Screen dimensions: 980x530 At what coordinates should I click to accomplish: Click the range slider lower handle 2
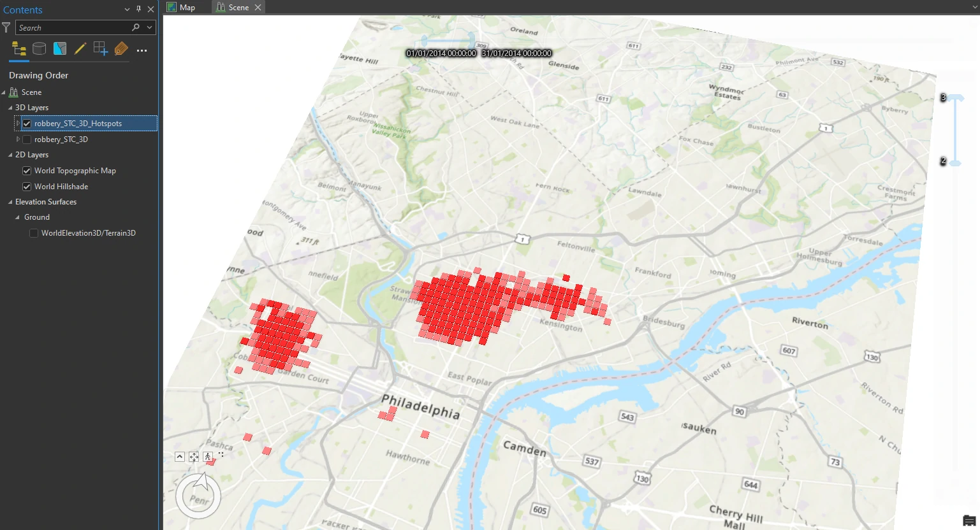(954, 162)
